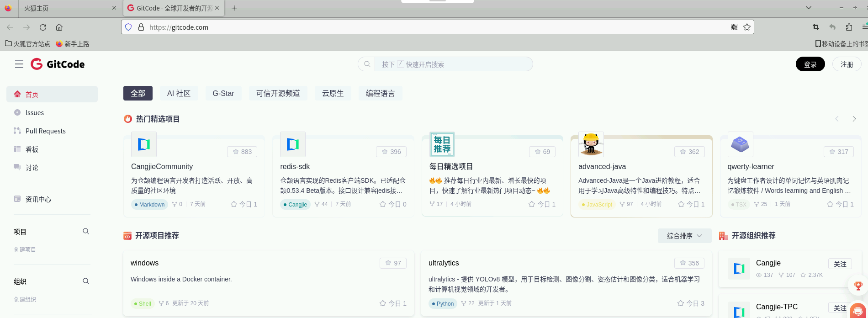This screenshot has height=318, width=868.
Task: Follow the Cangjie organization via 关注
Action: coord(840,264)
